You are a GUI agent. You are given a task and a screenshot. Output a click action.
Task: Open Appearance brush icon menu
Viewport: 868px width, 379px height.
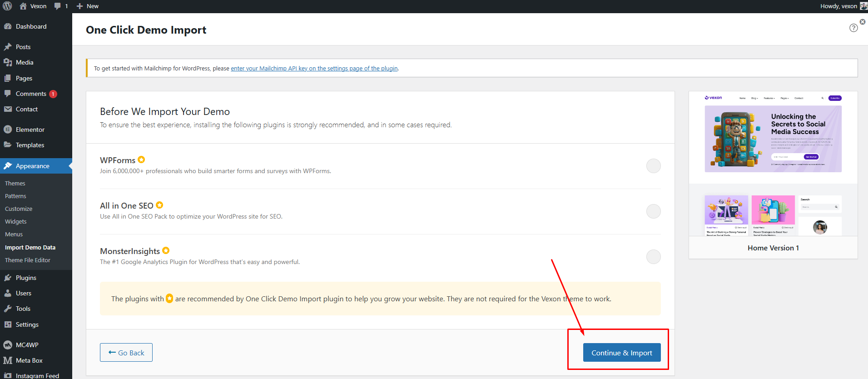[x=8, y=166]
